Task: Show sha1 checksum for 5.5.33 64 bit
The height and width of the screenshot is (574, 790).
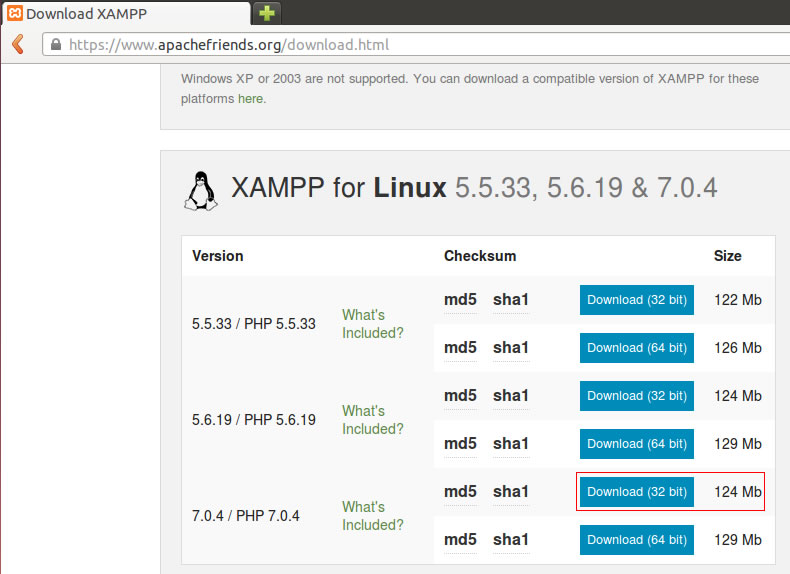Action: [x=511, y=348]
